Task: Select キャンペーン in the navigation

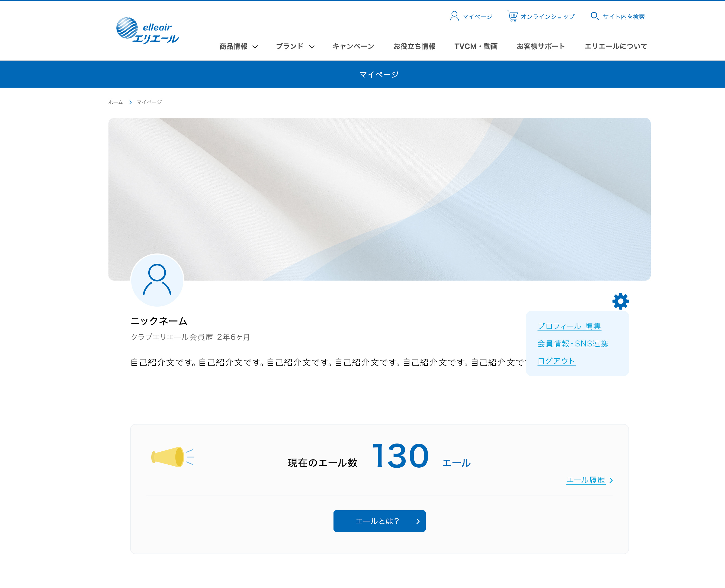Action: [x=353, y=46]
